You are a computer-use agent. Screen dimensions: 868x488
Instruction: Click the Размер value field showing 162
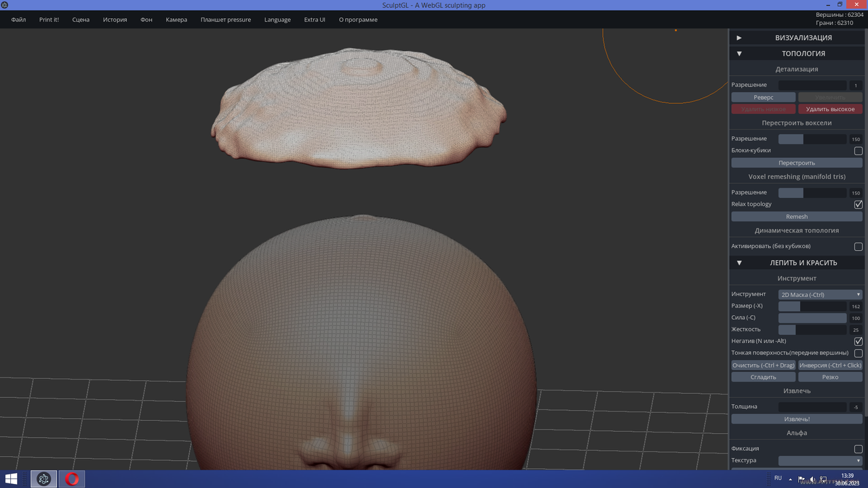[856, 306]
